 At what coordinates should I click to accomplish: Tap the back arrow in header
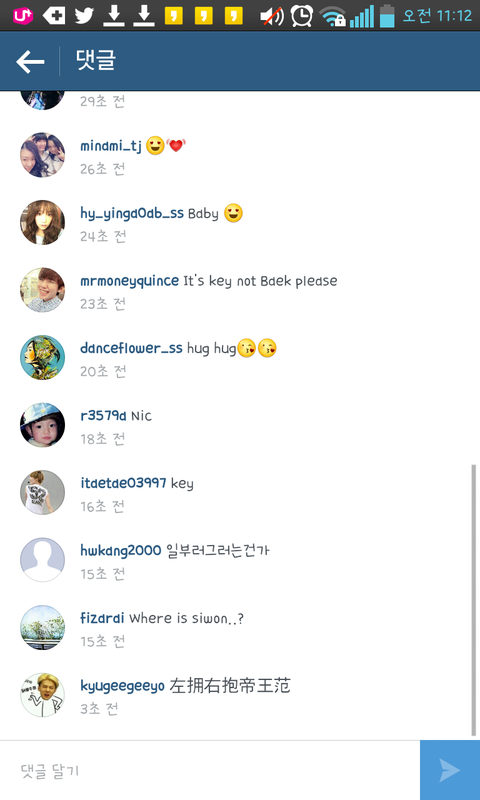pyautogui.click(x=30, y=62)
